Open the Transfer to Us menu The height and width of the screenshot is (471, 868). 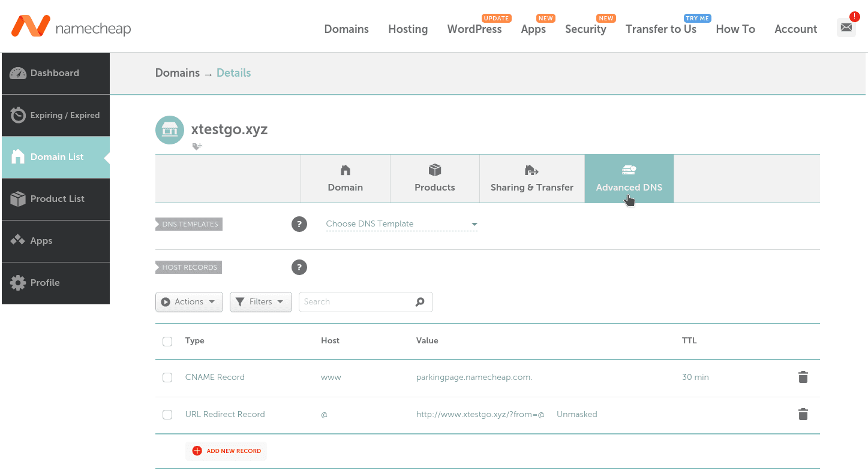pyautogui.click(x=661, y=29)
